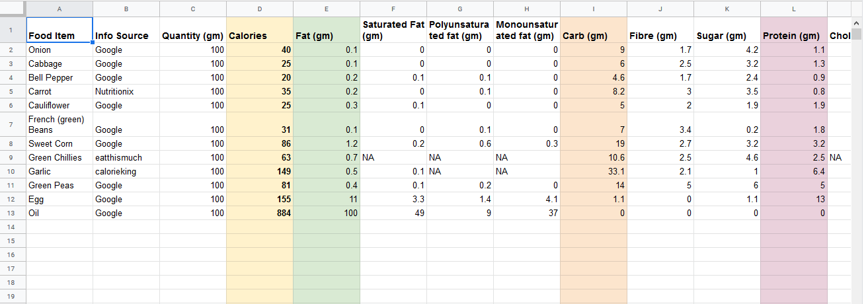Click the Garlic carb value 33.1
Screen dimensions: 868x304
point(593,171)
